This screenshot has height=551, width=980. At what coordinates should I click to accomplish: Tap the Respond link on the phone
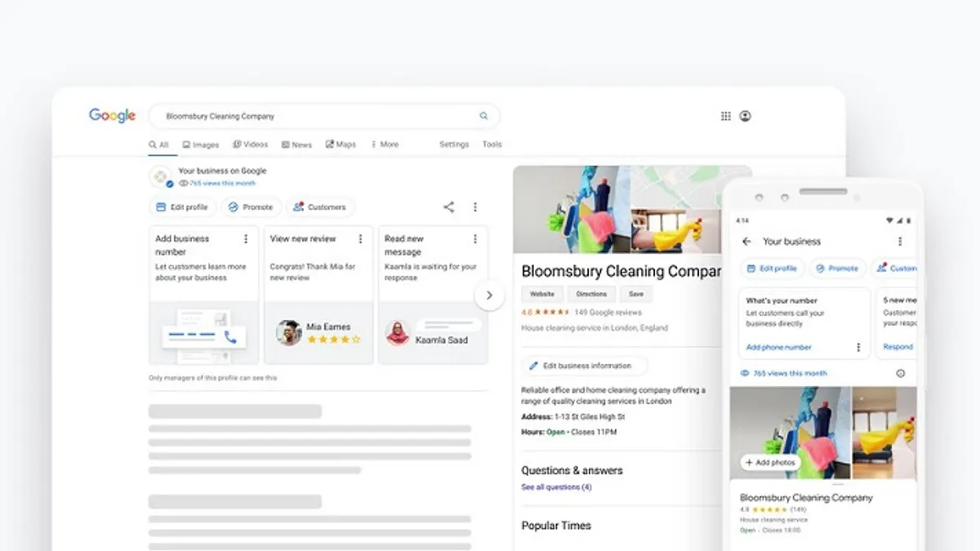[x=898, y=347]
